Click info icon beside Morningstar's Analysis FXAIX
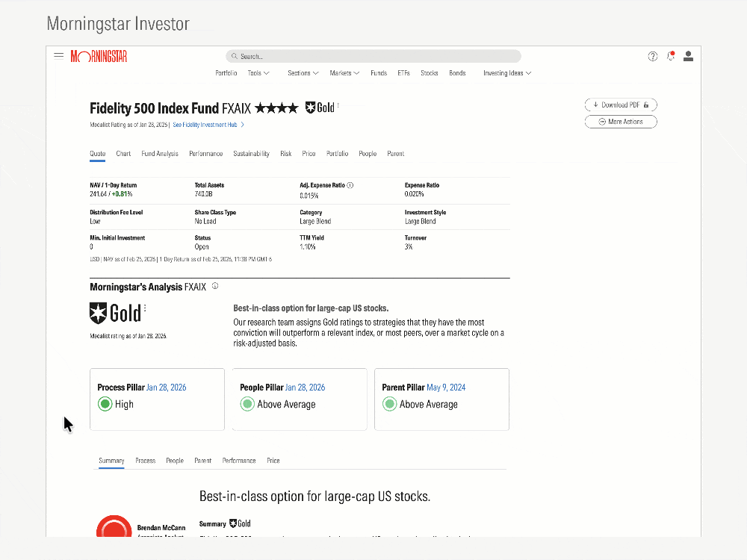This screenshot has height=560, width=747. click(x=215, y=286)
